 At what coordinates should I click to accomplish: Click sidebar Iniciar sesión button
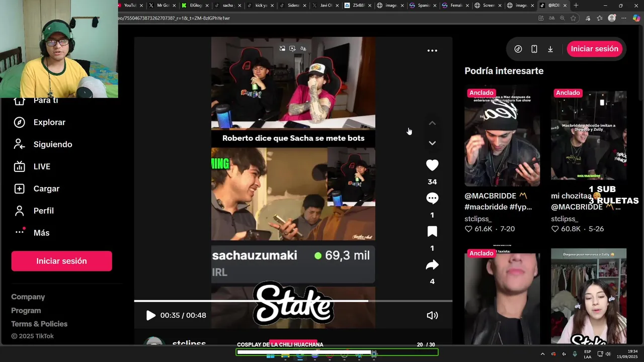click(x=61, y=261)
